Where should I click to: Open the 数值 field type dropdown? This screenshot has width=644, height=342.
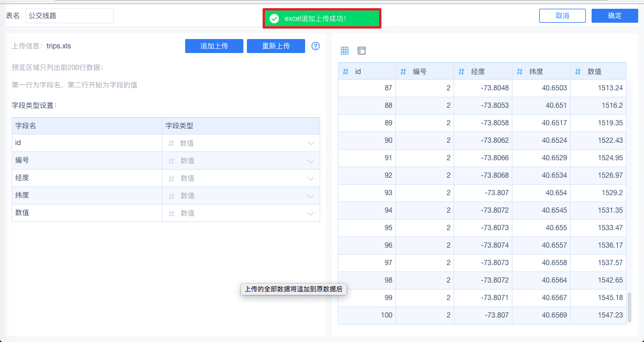pos(310,213)
